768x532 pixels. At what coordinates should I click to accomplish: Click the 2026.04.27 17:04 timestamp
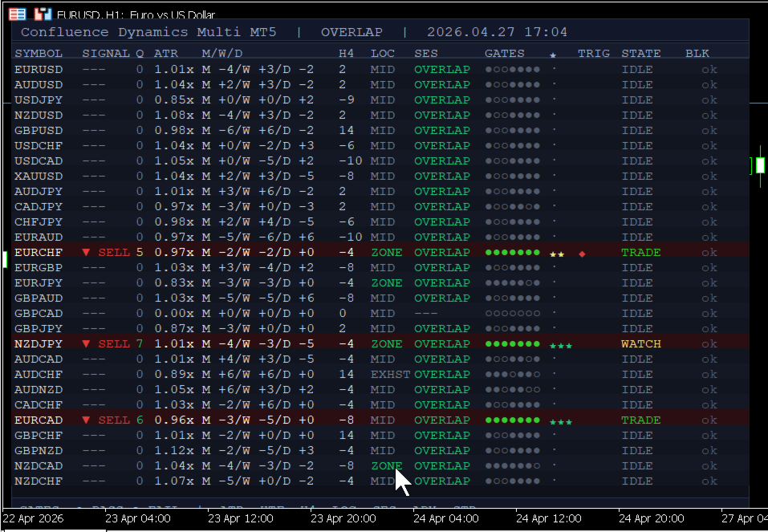click(497, 32)
